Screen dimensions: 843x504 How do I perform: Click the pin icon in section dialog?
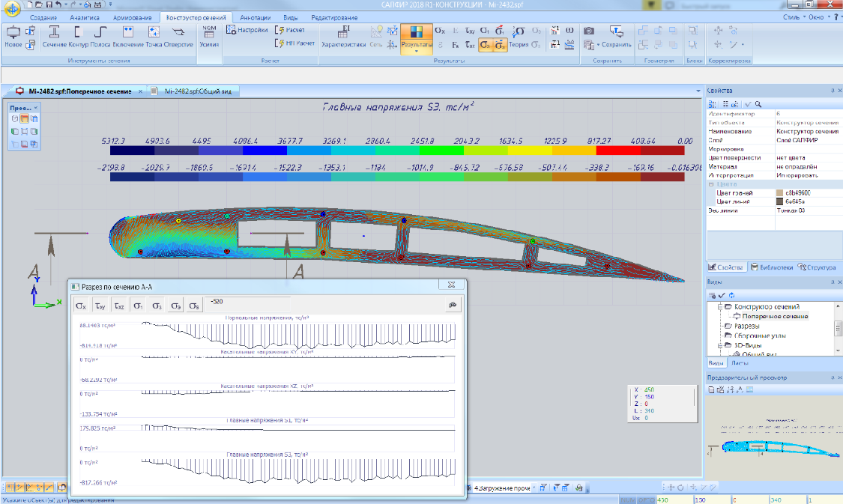452,305
